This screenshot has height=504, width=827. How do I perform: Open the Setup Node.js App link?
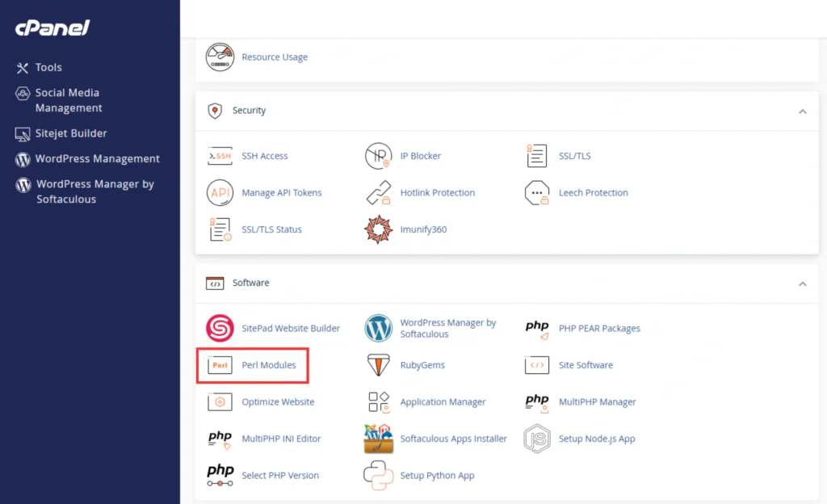[597, 439]
